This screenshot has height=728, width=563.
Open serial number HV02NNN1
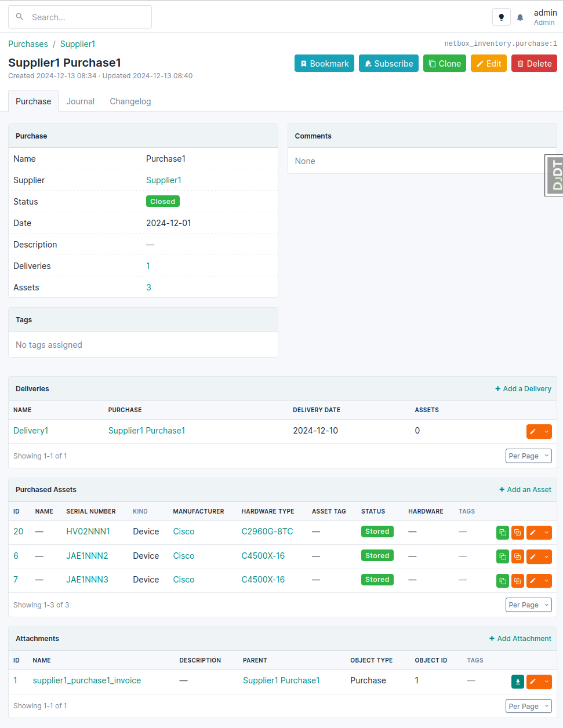coord(88,532)
